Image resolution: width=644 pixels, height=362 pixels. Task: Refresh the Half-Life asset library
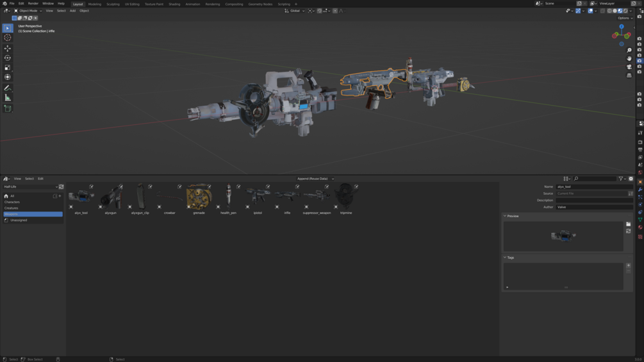pyautogui.click(x=62, y=186)
